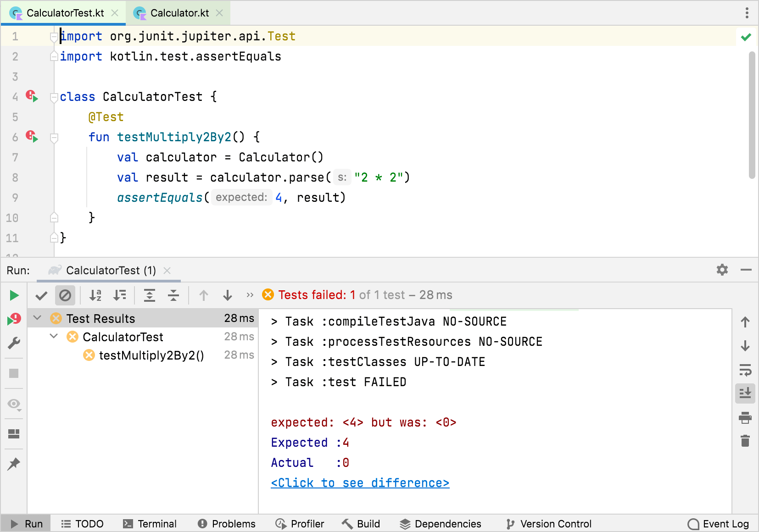759x532 pixels.
Task: Pin the Run tool window
Action: pos(14,464)
